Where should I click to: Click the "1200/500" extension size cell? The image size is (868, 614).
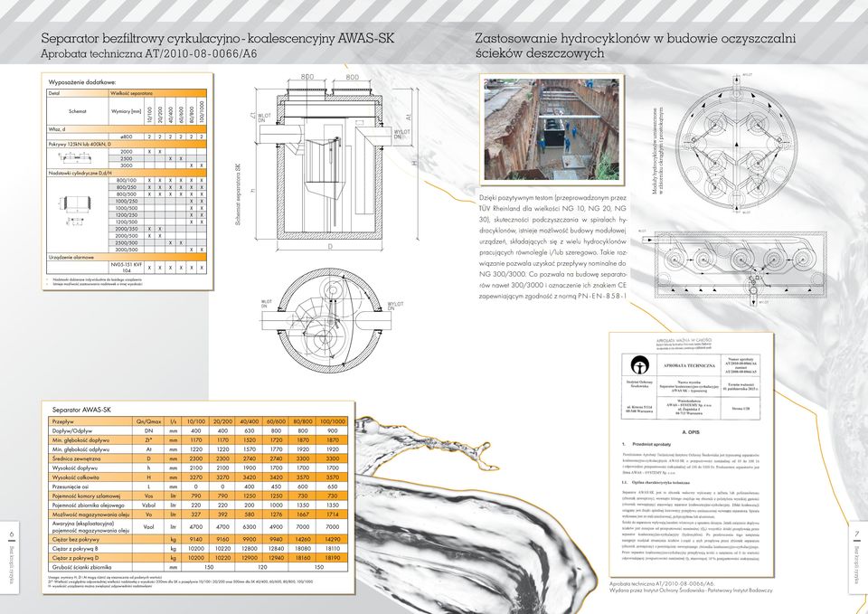tap(127, 222)
